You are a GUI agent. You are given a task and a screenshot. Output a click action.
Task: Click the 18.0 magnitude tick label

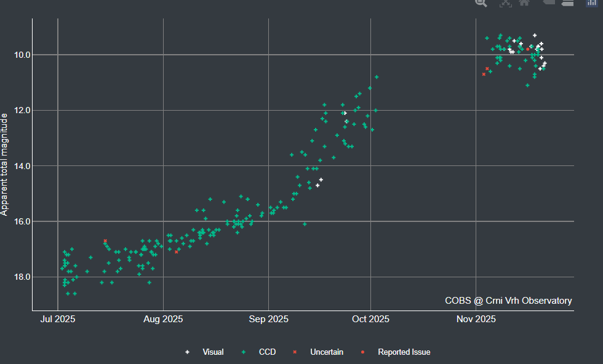22,277
